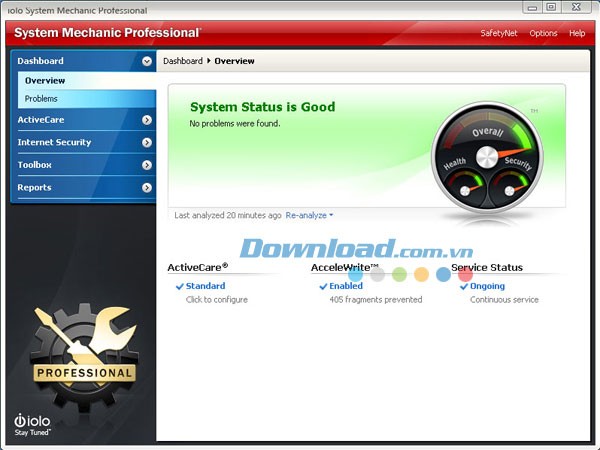600x450 pixels.
Task: Click 'Click to configure' text
Action: tap(217, 300)
